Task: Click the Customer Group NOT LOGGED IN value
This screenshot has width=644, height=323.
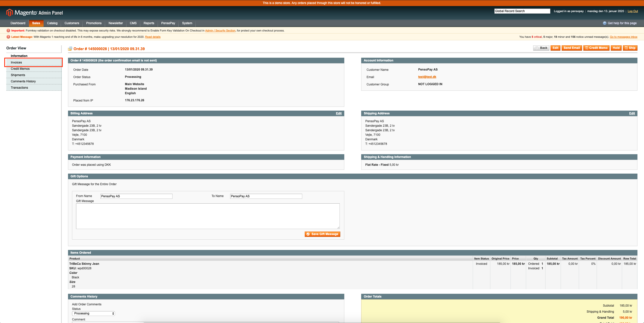Action: tap(430, 84)
